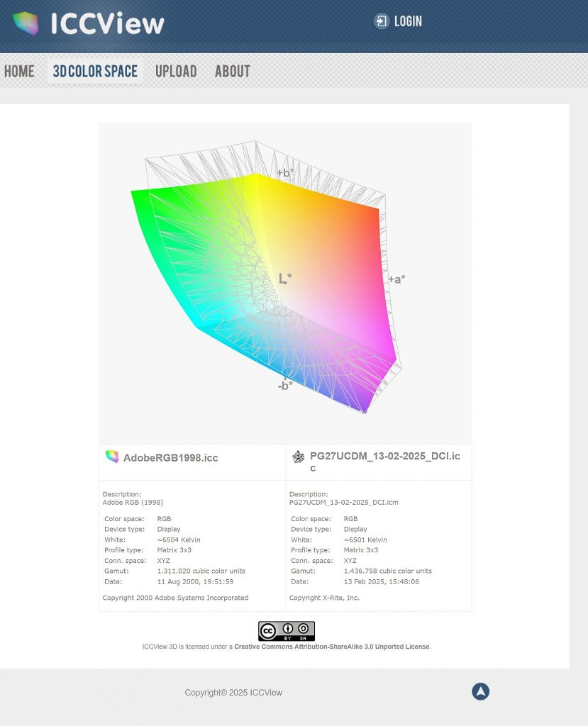Click the ICCView title text
588x726 pixels.
[x=108, y=23]
